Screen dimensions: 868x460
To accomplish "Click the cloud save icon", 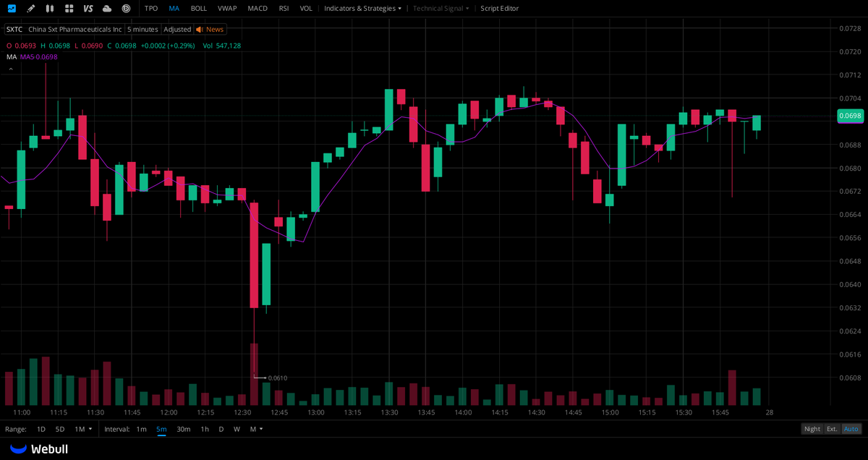I will click(x=107, y=9).
